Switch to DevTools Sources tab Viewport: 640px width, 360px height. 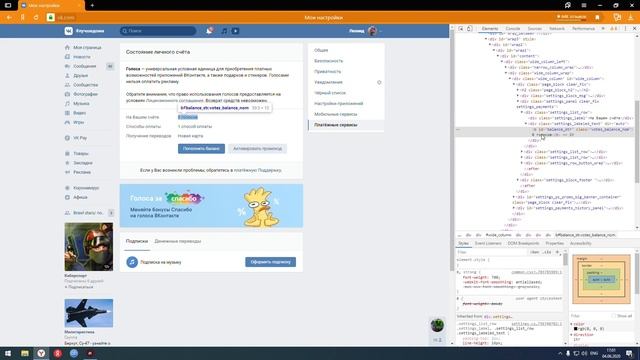point(535,29)
